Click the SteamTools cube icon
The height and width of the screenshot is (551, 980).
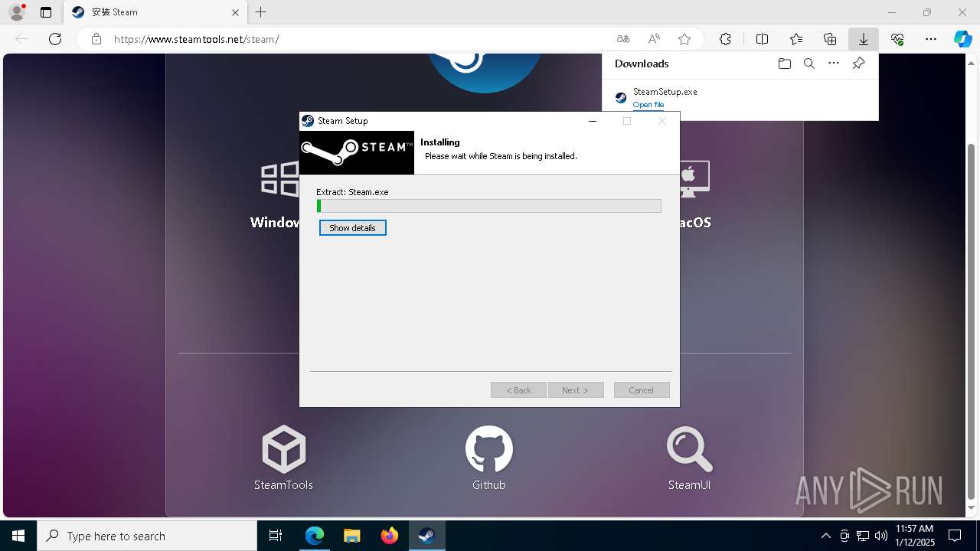coord(283,449)
